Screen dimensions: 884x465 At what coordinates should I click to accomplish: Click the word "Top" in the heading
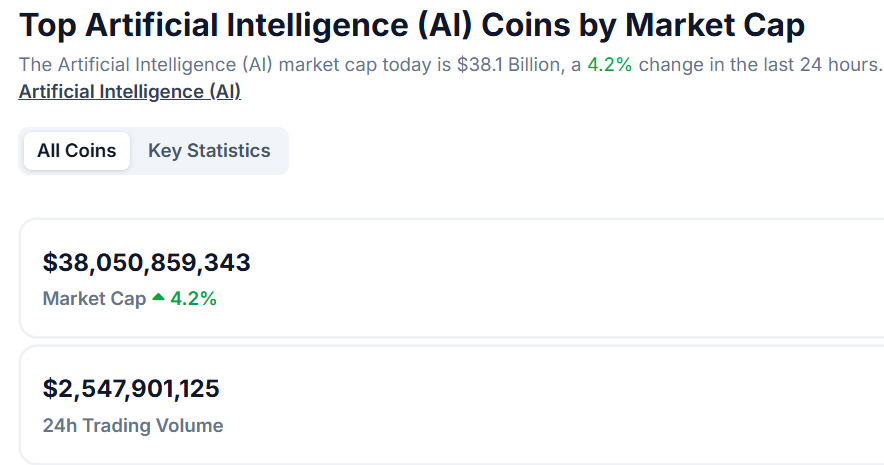44,25
